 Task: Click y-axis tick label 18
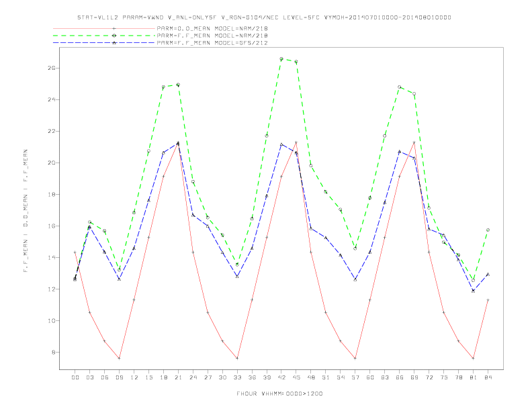click(x=52, y=194)
